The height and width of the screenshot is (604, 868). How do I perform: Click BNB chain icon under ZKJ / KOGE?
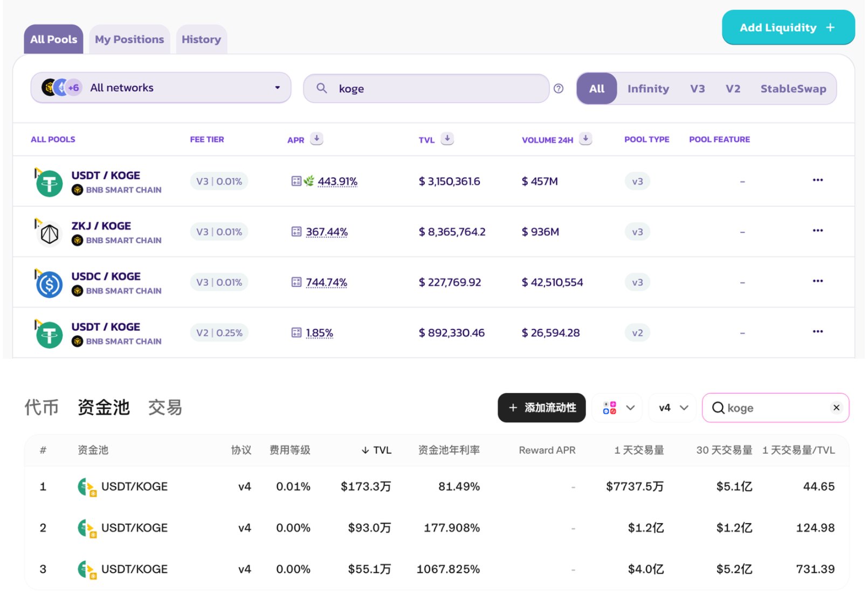(x=77, y=241)
